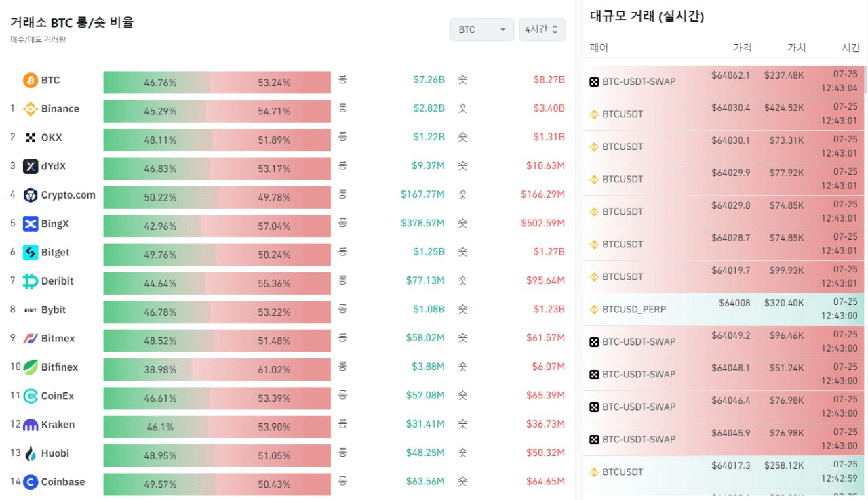The image size is (868, 500).
Task: Click the Bitmex logo icon
Action: [31, 339]
